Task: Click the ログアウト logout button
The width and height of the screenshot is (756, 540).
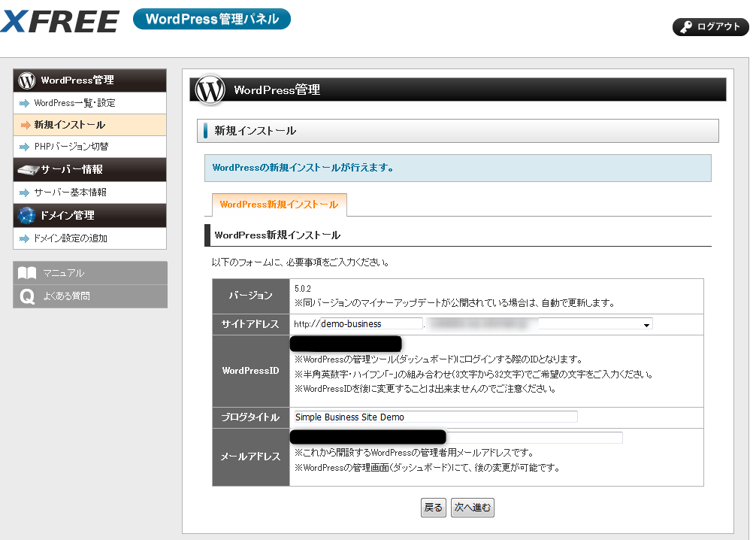Action: [710, 27]
